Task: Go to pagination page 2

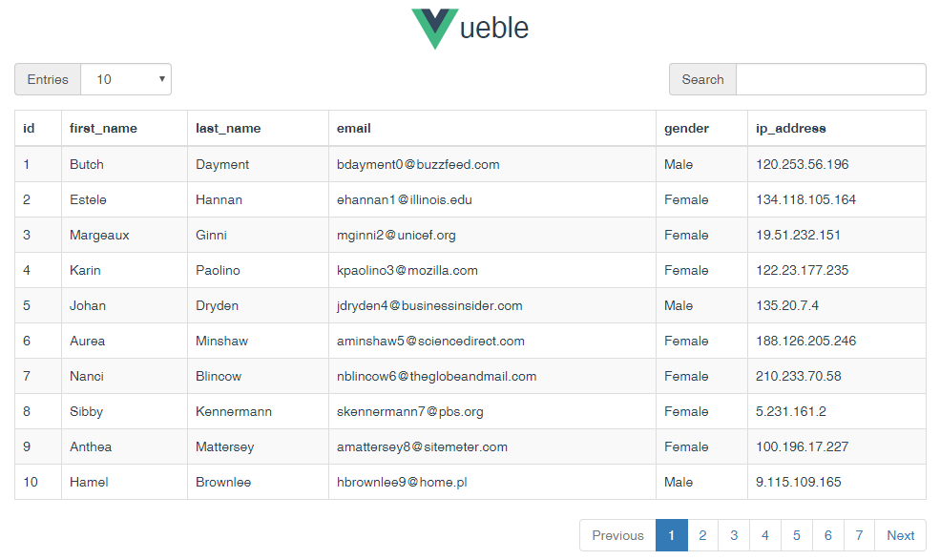Action: click(702, 535)
